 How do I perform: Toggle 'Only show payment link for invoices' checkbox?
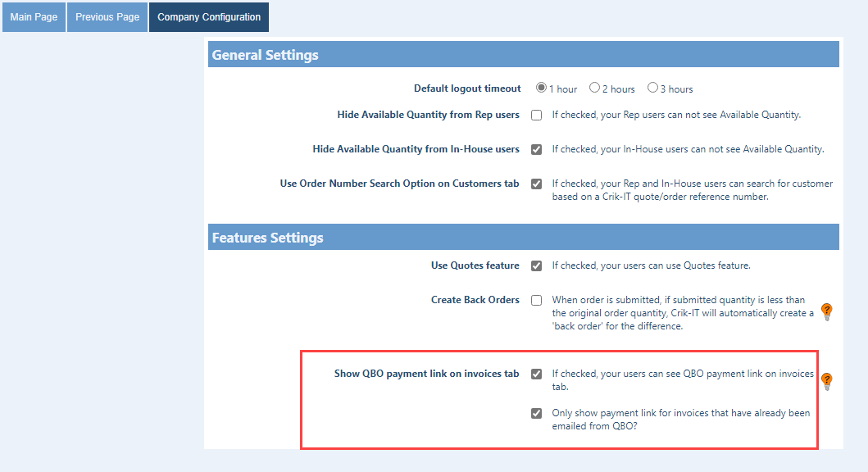click(536, 414)
